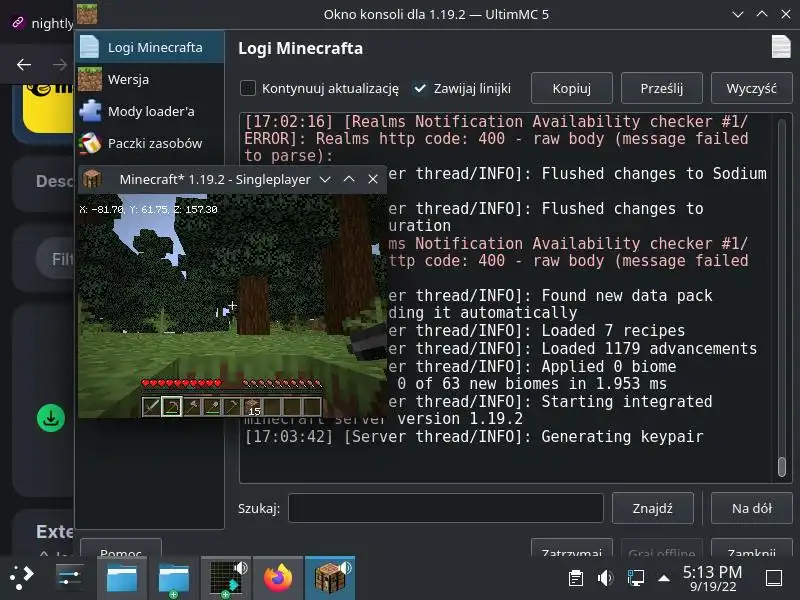Viewport: 800px width, 600px height.
Task: Click the puzzle piece icon for Mody loader'a
Action: click(90, 111)
